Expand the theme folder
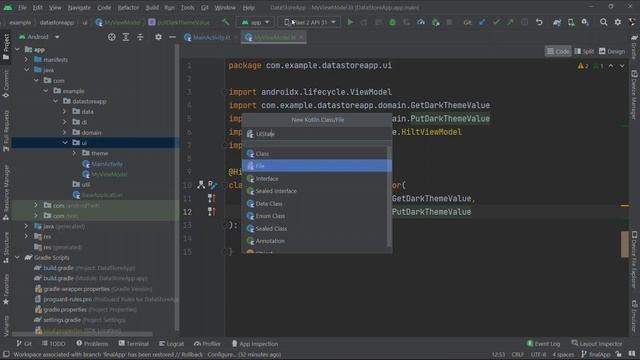Image resolution: width=640 pixels, height=360 pixels. pyautogui.click(x=74, y=153)
